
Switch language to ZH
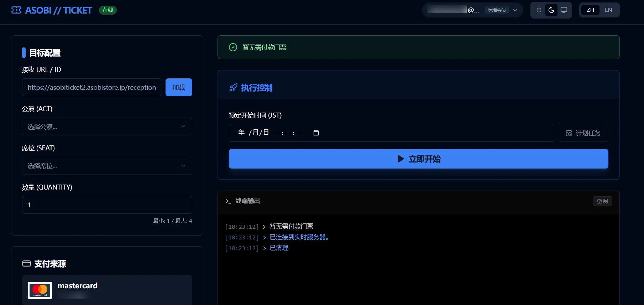click(x=590, y=10)
